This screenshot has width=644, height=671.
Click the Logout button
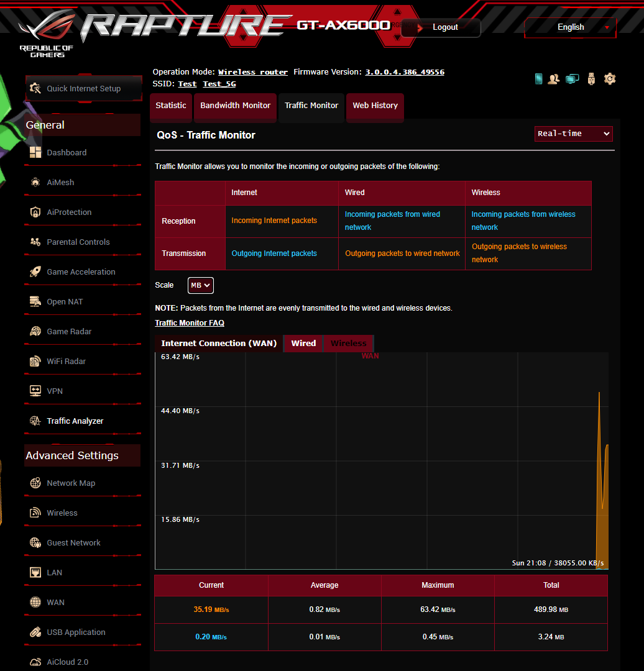click(x=441, y=27)
